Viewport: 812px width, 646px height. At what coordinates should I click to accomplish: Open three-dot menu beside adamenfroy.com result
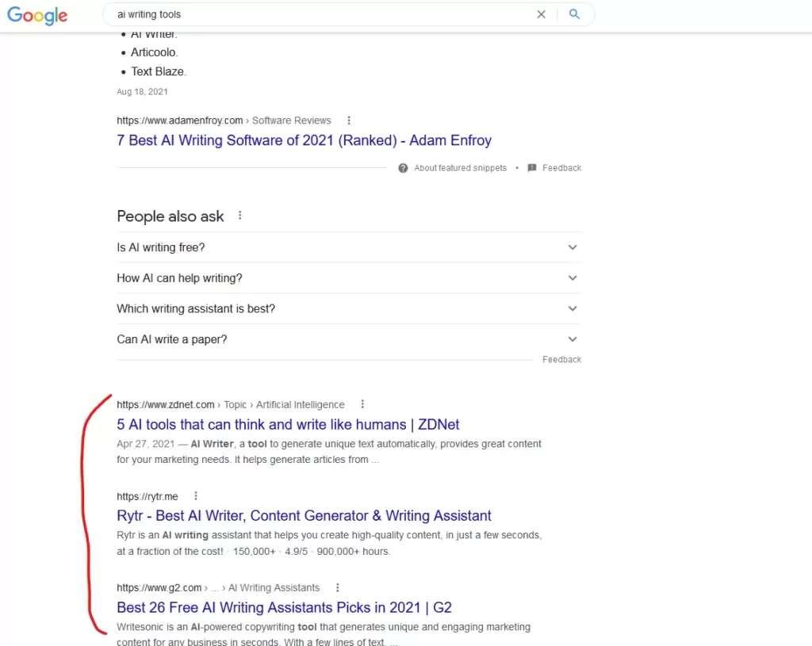349,120
